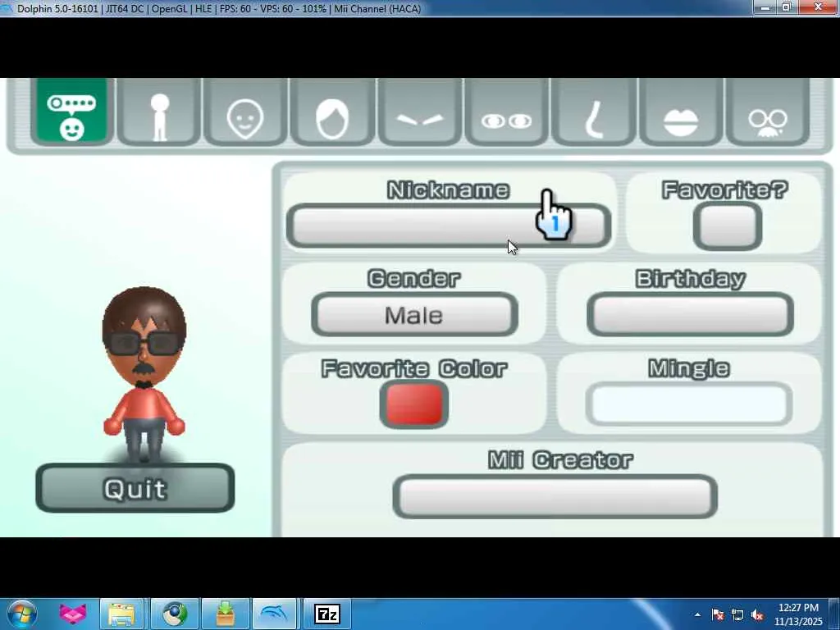The height and width of the screenshot is (630, 840).
Task: Click the Mii character preview
Action: (144, 373)
